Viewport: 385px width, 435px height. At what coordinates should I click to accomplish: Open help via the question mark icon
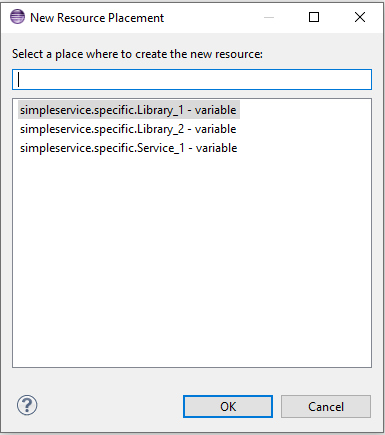27,405
